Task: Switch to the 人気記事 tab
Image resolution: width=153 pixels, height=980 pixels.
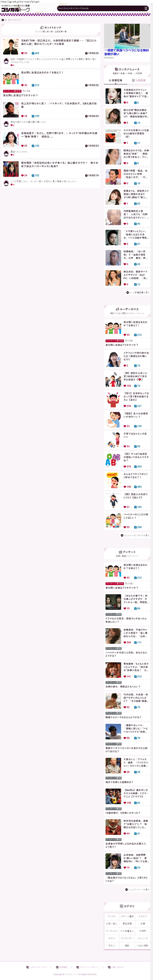Action: point(139,81)
